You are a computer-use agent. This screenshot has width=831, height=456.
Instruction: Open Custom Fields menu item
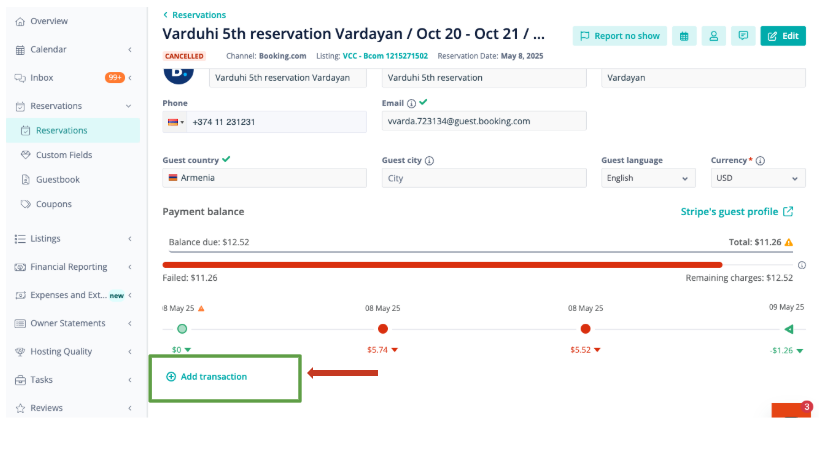click(x=64, y=155)
